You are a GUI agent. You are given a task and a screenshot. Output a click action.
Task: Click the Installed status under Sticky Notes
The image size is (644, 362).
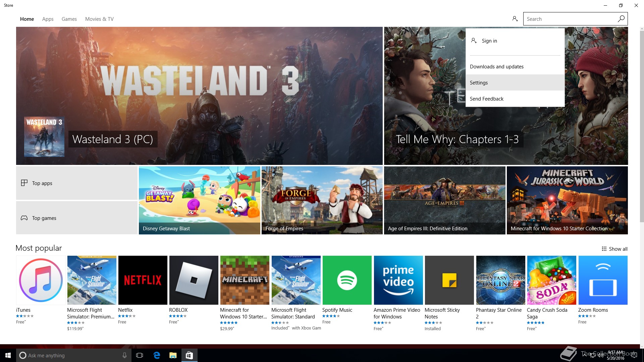click(x=433, y=328)
